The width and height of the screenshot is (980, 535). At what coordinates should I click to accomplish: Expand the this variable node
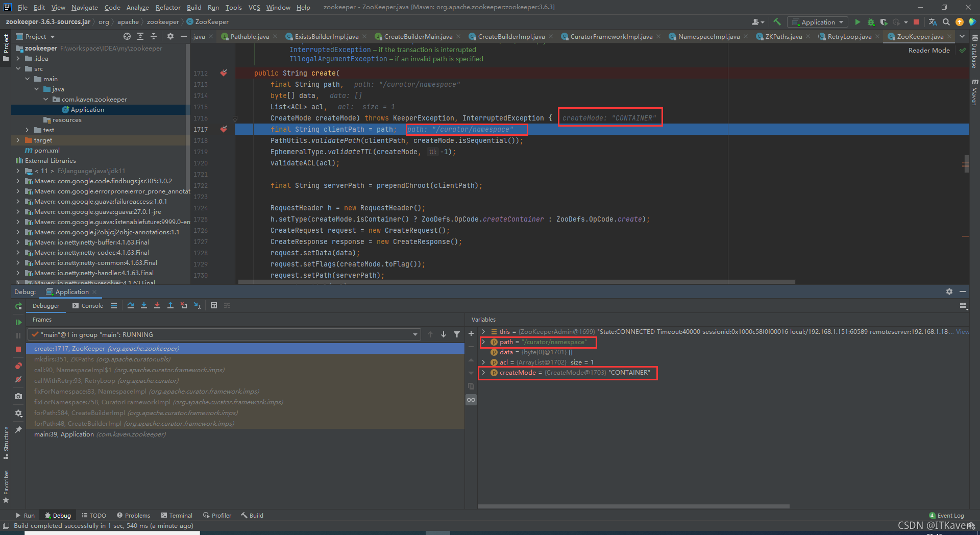click(x=483, y=332)
